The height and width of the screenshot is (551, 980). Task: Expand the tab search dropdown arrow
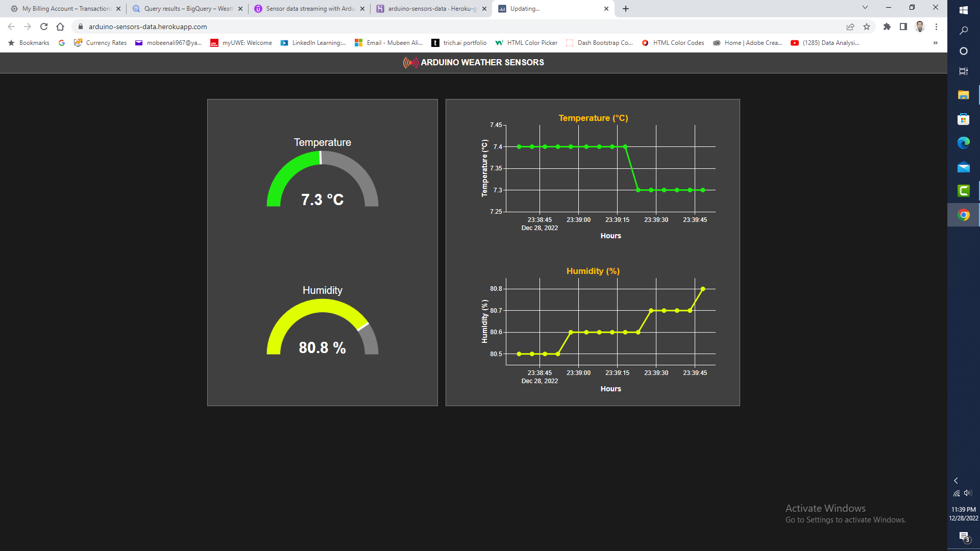coord(865,8)
